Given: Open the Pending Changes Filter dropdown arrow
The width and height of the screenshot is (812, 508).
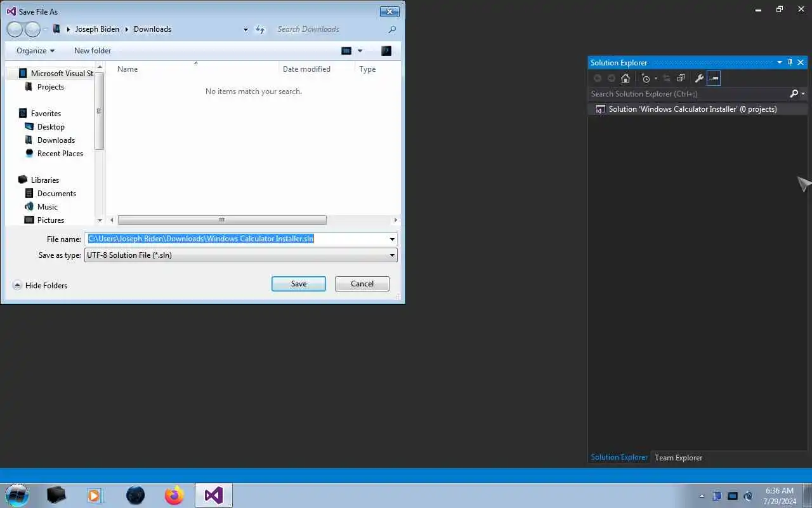Looking at the screenshot, I should 656,79.
